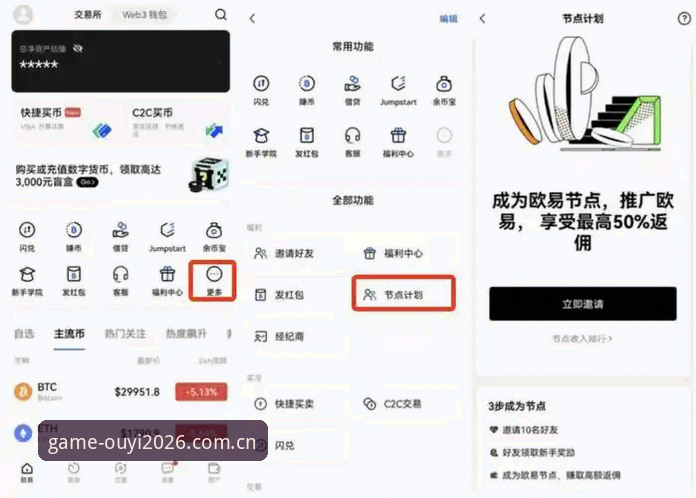
Task: Select the 热门关注 market tab
Action: (125, 334)
